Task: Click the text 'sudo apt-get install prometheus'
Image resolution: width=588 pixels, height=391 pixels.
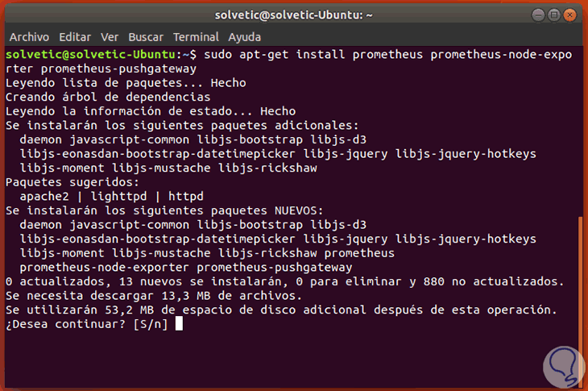Action: pyautogui.click(x=313, y=55)
